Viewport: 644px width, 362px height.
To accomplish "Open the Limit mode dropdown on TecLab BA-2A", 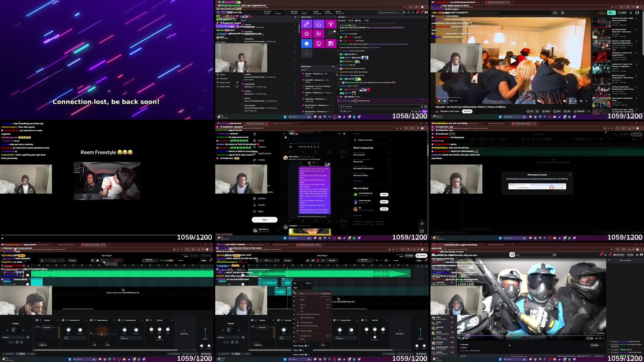I will pos(74,338).
